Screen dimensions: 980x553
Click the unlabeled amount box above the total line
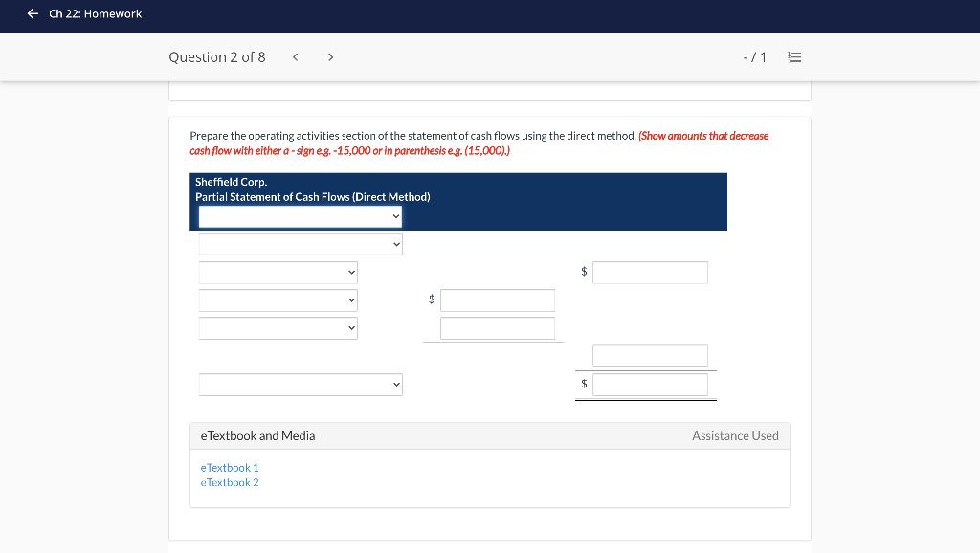650,355
